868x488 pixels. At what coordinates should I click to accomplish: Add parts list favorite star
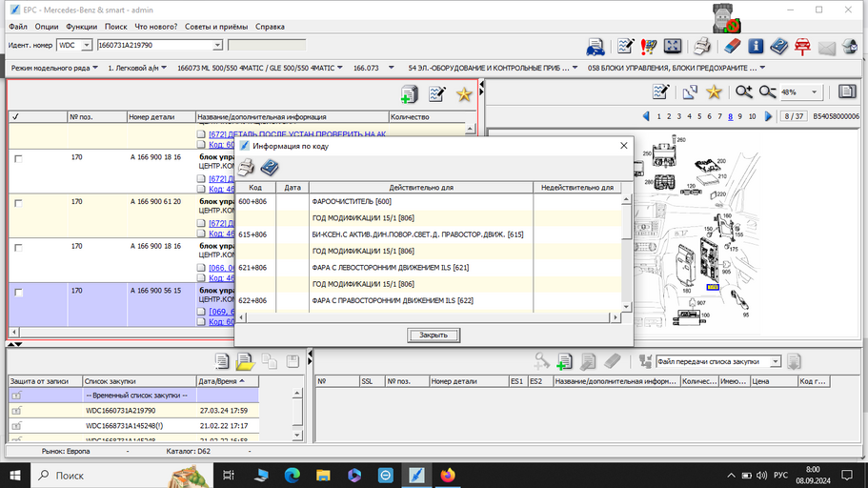click(464, 94)
